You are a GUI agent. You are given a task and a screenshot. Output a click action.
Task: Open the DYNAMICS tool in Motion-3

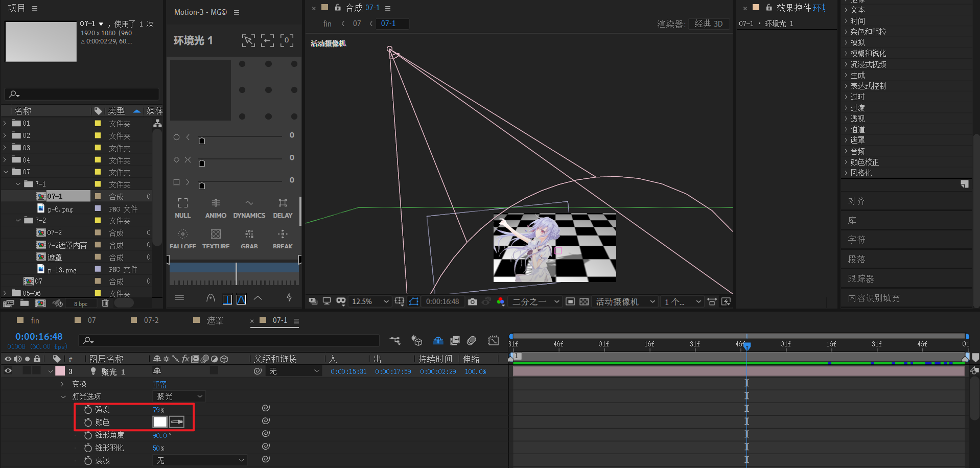pos(249,208)
